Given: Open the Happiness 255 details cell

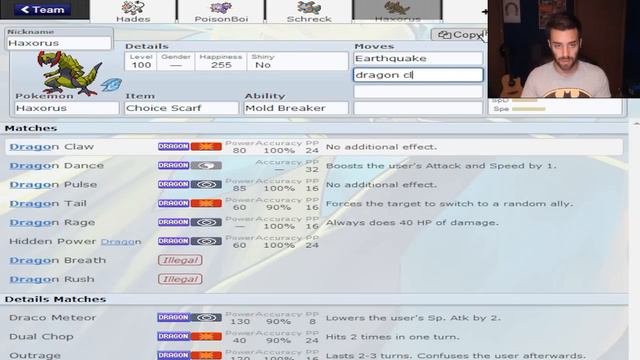Looking at the screenshot, I should [x=221, y=61].
